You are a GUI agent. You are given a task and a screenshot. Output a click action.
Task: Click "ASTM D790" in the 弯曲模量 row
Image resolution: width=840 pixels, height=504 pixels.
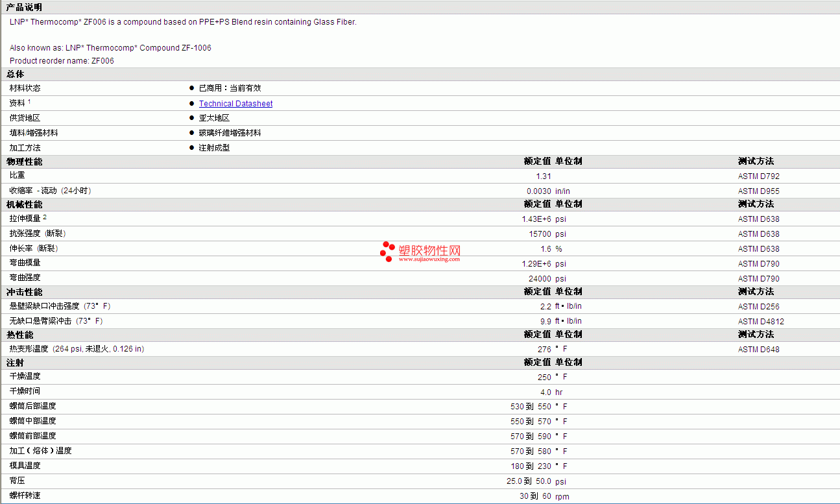coord(759,264)
